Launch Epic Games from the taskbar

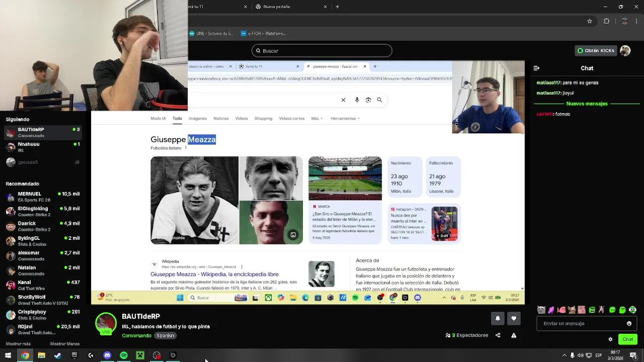coord(74,355)
